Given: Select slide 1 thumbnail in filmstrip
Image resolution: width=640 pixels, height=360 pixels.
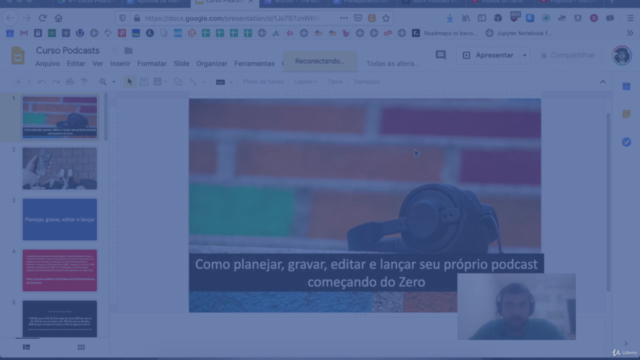Looking at the screenshot, I should [x=60, y=117].
